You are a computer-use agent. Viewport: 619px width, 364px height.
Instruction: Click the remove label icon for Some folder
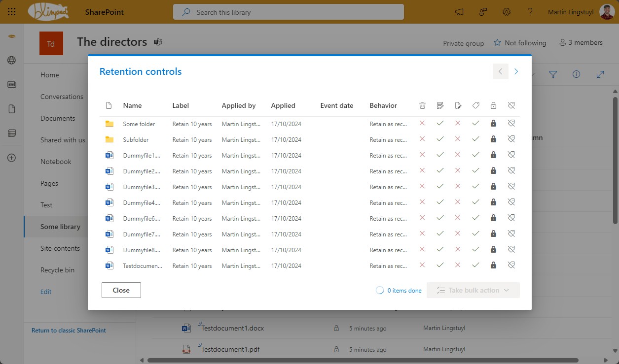click(x=511, y=124)
